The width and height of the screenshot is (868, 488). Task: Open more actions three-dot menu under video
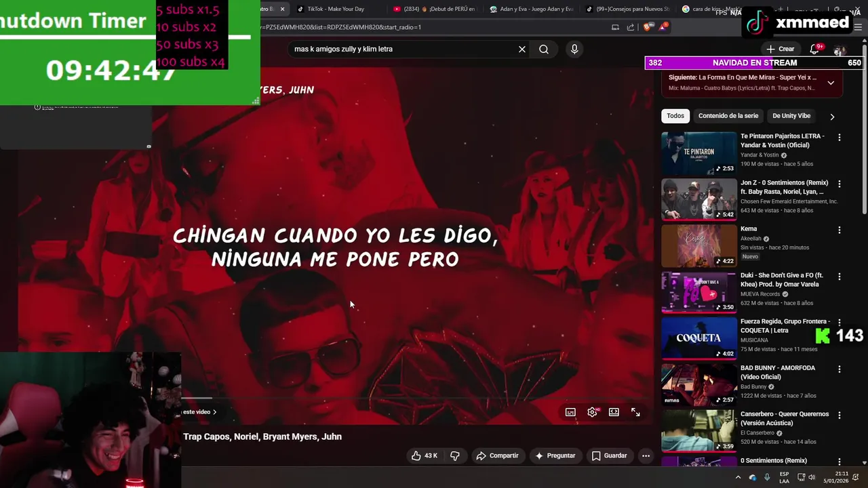646,455
